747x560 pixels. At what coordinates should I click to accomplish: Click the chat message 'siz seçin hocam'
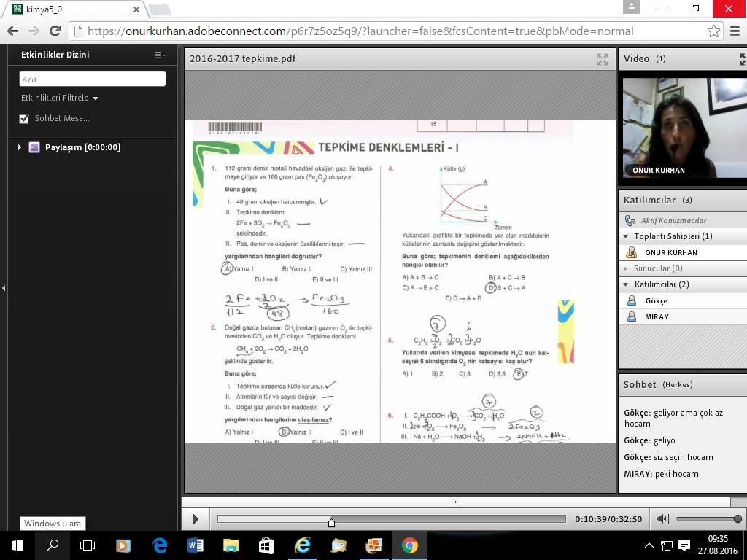tap(683, 457)
